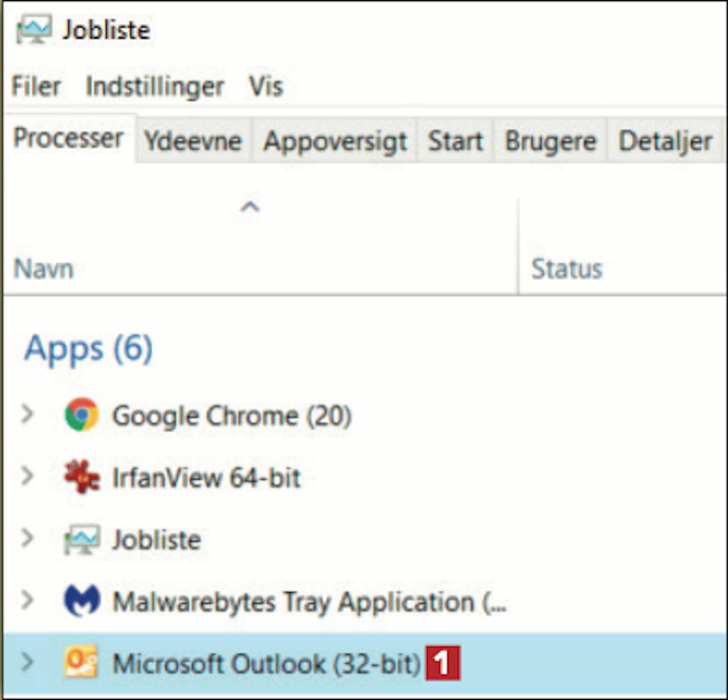Click the Malwarebytes blue M icon
This screenshot has height=700, width=728.
point(82,600)
